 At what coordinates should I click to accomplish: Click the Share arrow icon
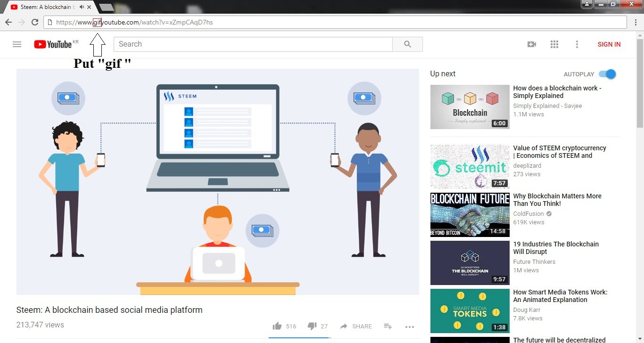pyautogui.click(x=344, y=326)
